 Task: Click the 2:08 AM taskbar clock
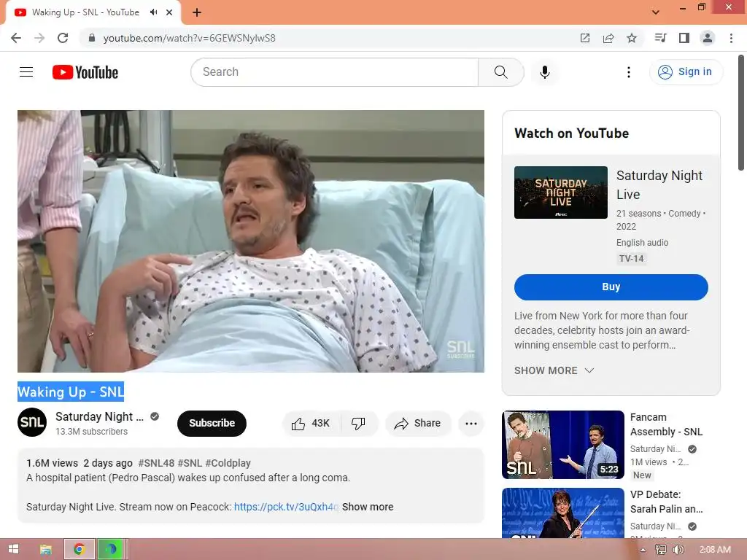pyautogui.click(x=715, y=550)
